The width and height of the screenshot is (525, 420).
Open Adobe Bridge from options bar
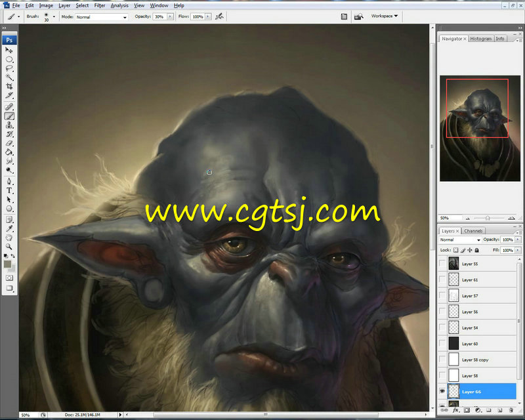point(358,16)
